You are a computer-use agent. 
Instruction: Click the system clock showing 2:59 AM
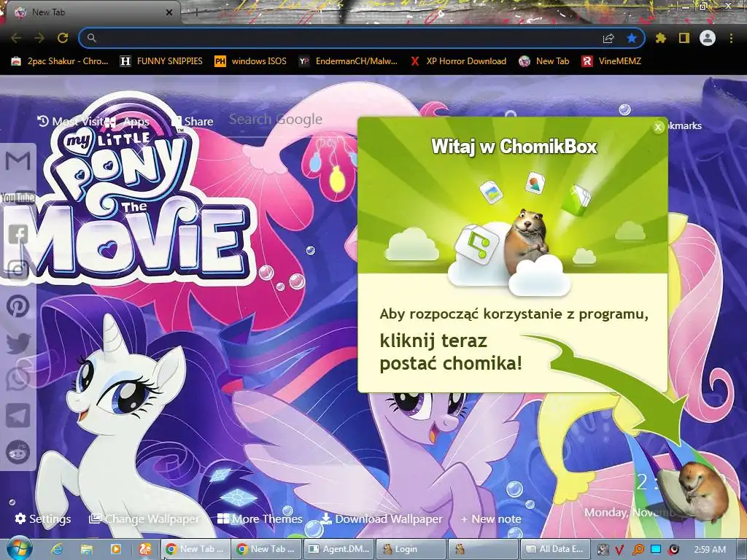coord(710,550)
